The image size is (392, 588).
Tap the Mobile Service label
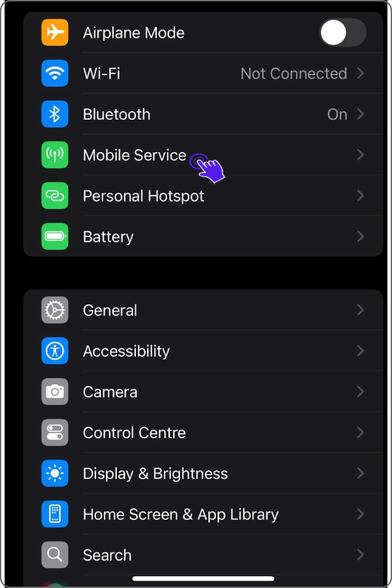135,155
